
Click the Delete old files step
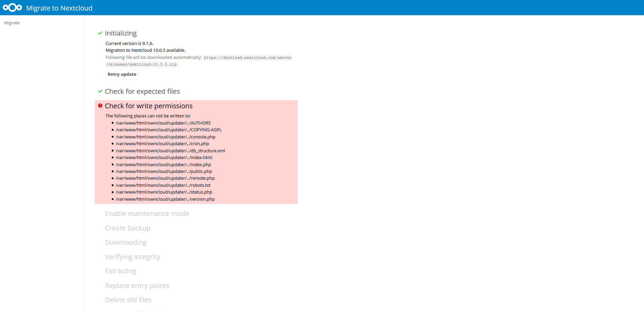128,300
